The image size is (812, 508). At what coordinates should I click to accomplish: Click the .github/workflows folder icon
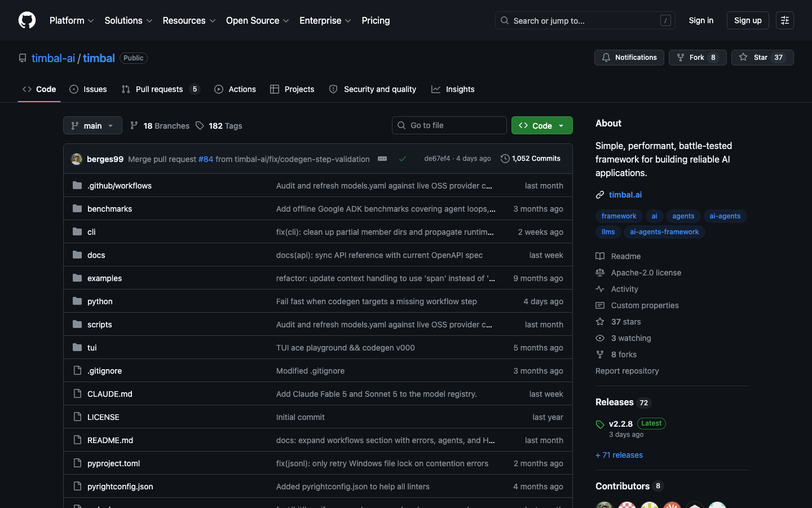[x=77, y=185]
